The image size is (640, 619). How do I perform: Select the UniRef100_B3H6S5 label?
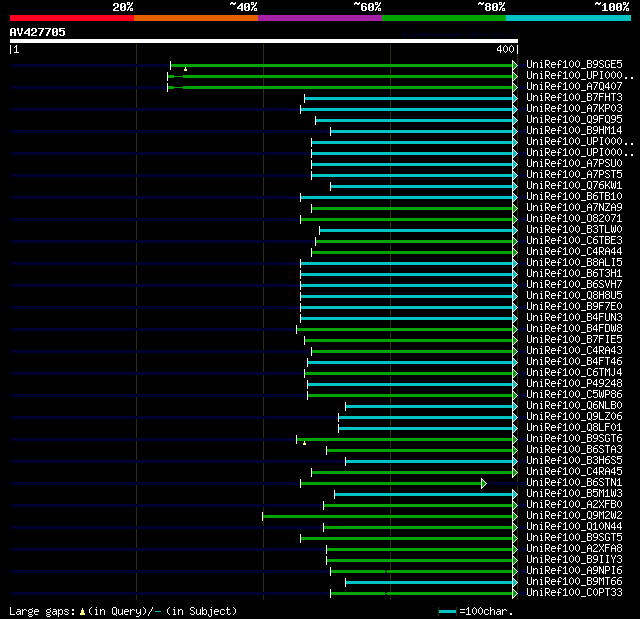coord(574,461)
